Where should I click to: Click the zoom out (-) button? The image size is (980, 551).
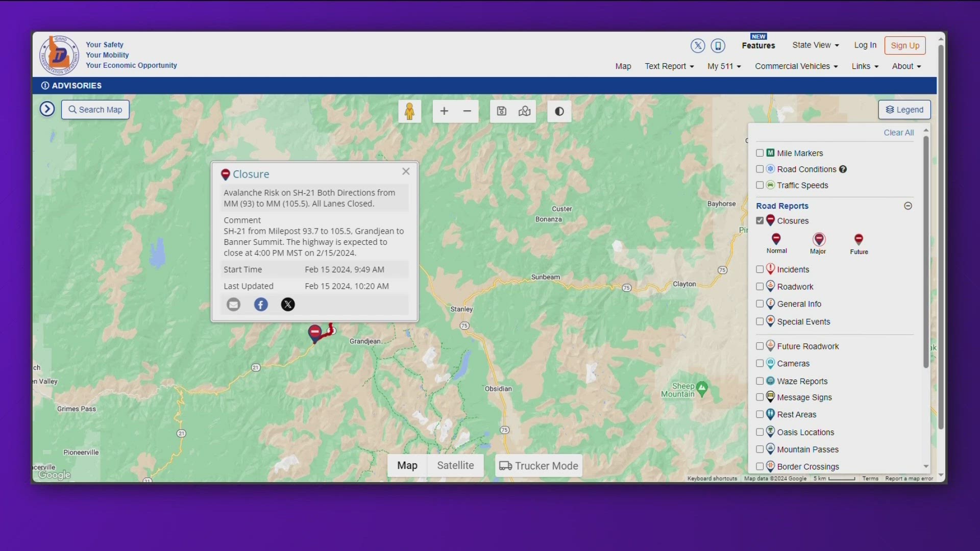click(x=467, y=111)
